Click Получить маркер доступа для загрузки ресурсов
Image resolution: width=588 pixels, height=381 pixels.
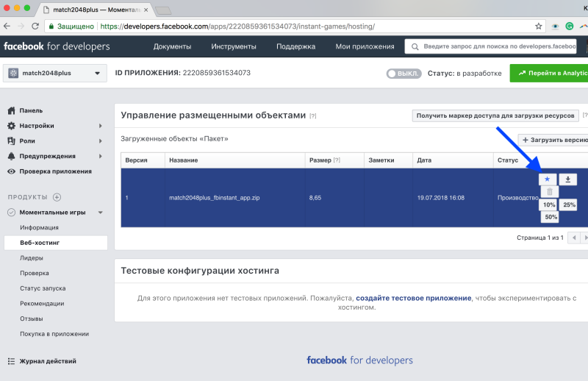click(495, 115)
